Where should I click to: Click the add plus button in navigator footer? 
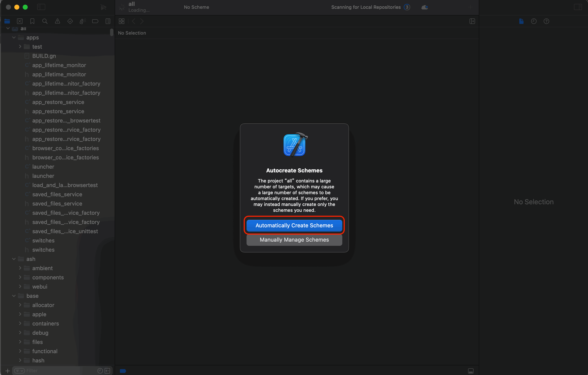pyautogui.click(x=8, y=371)
